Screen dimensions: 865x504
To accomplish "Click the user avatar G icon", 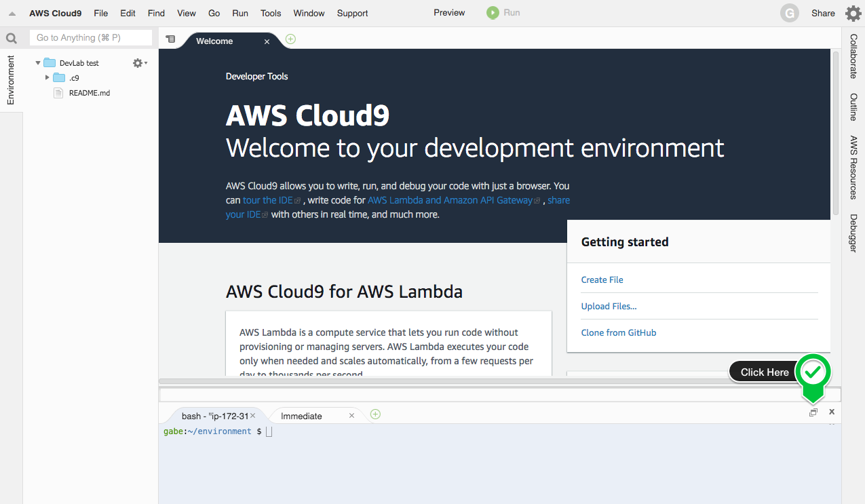I will (x=790, y=13).
